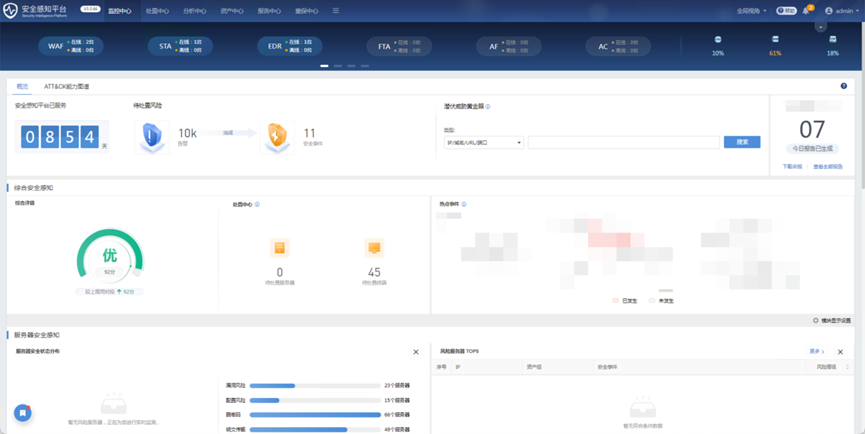Click info icon next to 处置中心
This screenshot has height=434, width=865.
coord(257,205)
